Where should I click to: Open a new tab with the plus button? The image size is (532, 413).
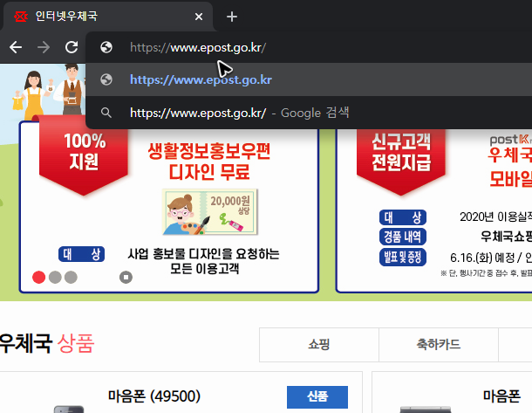coord(232,17)
